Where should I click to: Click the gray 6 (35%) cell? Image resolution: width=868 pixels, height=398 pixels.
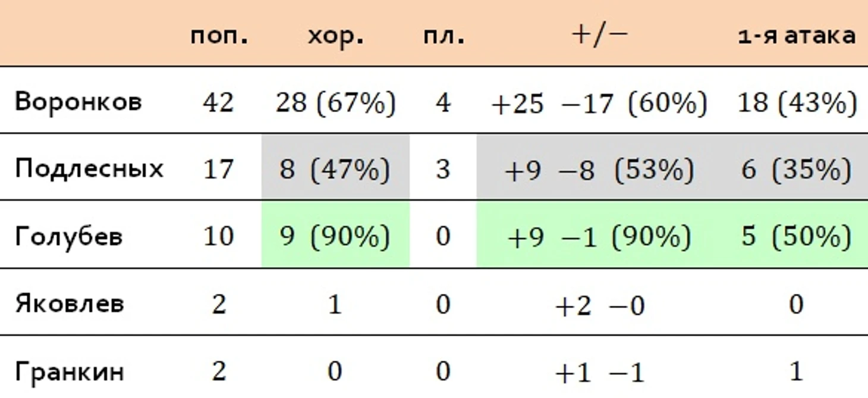795,167
